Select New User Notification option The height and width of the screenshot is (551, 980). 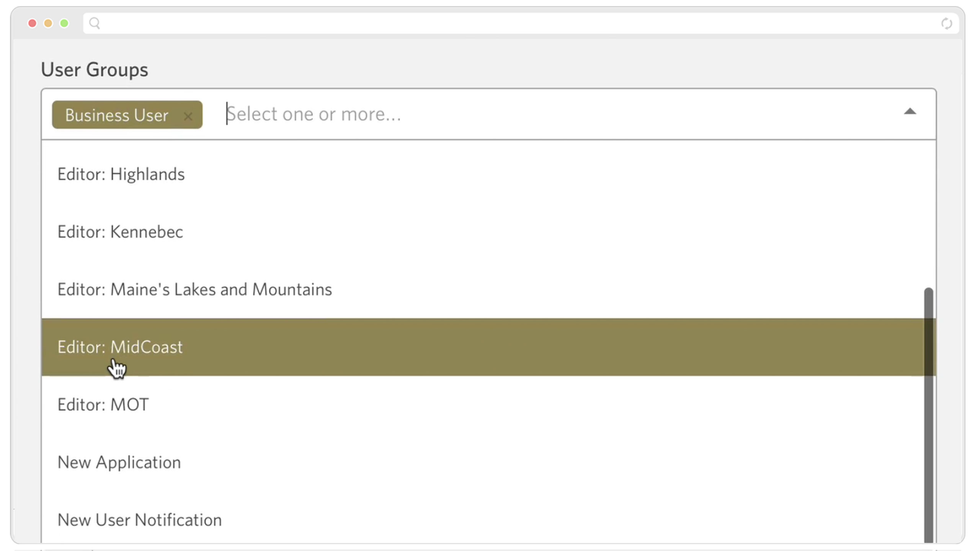[x=488, y=520]
